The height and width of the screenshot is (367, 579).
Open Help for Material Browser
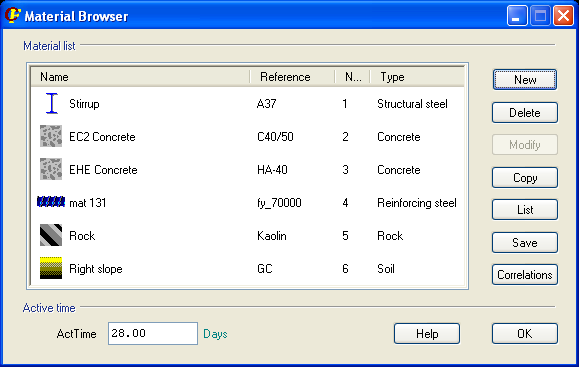(427, 334)
